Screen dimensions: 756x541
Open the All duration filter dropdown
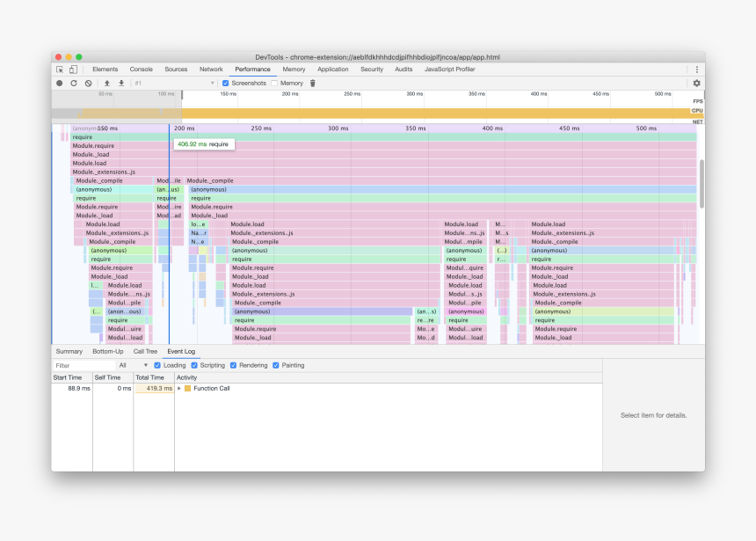click(x=134, y=365)
